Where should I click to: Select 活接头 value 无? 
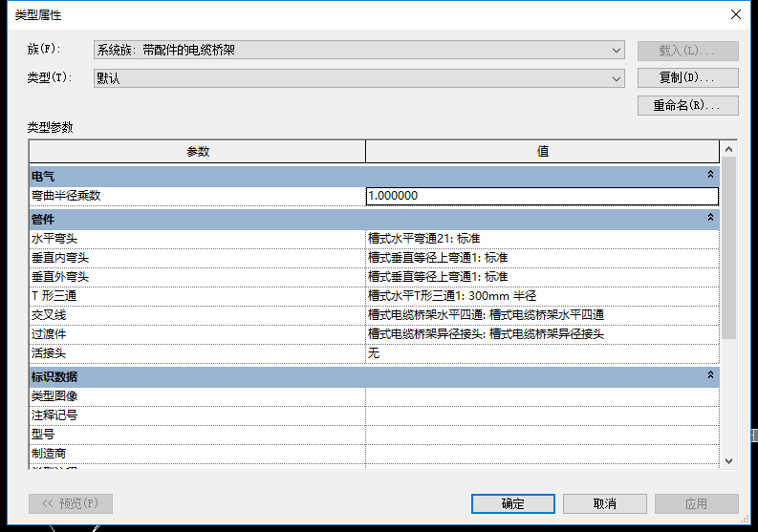click(x=542, y=353)
